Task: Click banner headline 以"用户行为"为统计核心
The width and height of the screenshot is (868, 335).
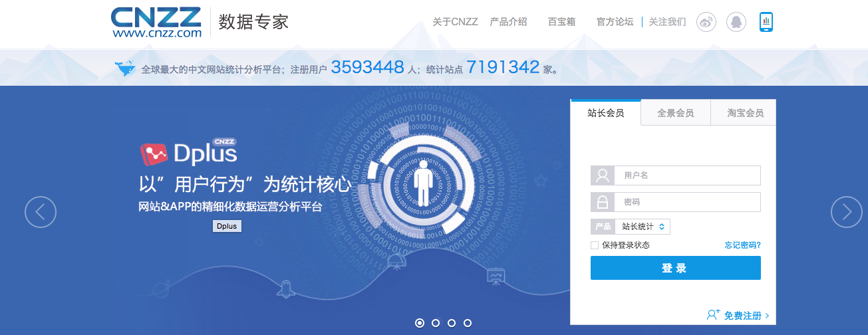Action: click(245, 185)
